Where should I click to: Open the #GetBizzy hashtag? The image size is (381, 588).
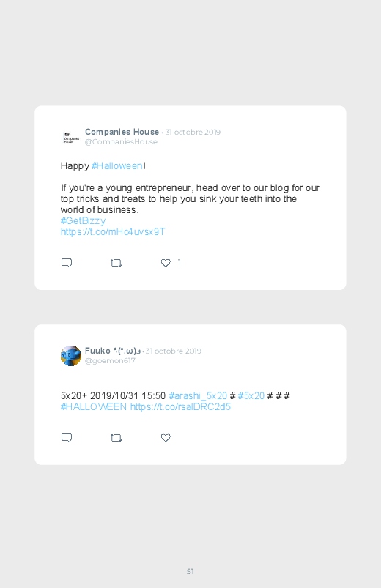tap(83, 221)
